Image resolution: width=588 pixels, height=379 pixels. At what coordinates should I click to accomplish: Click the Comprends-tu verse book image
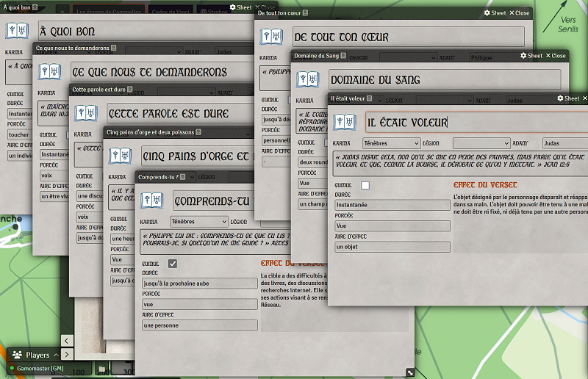[153, 200]
